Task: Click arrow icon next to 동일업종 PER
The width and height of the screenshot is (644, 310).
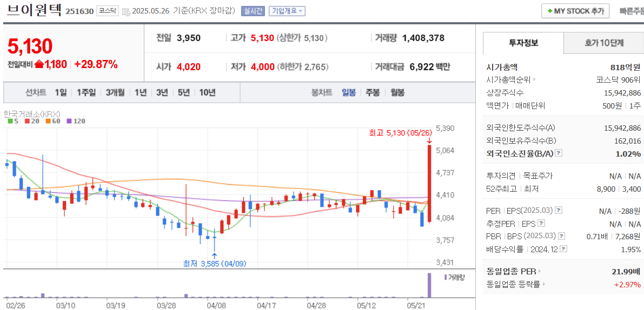Action: click(540, 271)
